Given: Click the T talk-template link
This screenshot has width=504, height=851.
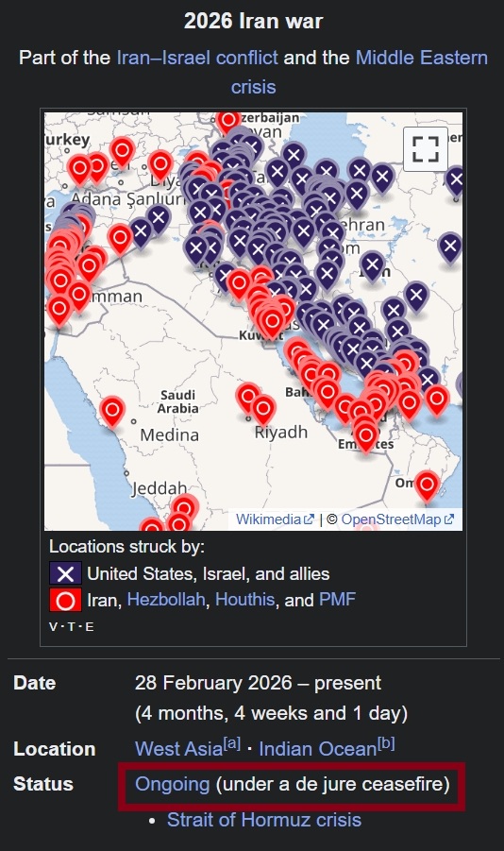Looking at the screenshot, I should 71,627.
